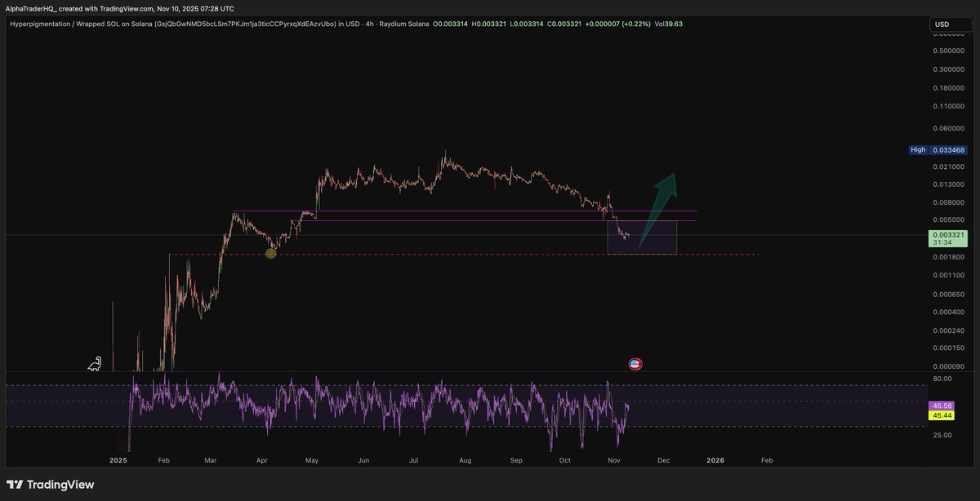Click the yellow 45.44 RSI band value
Image resolution: width=980 pixels, height=501 pixels.
pos(941,415)
